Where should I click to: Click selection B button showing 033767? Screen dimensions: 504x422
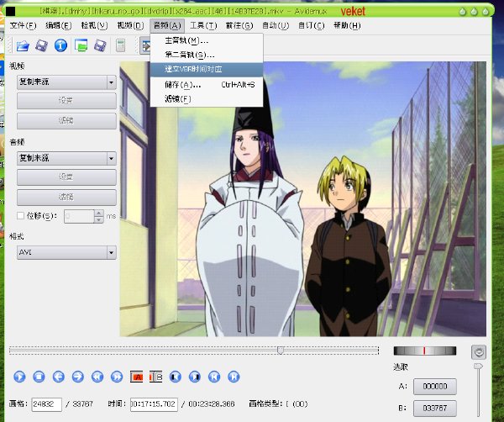(x=435, y=409)
